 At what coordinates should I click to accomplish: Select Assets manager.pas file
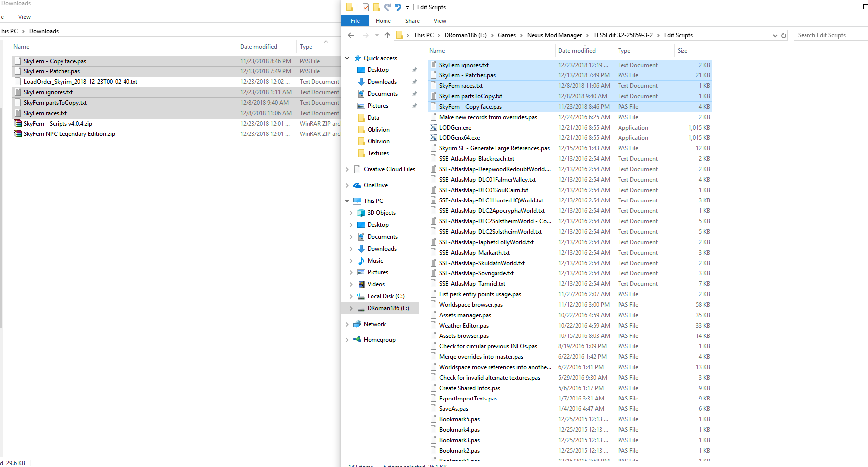(x=465, y=315)
